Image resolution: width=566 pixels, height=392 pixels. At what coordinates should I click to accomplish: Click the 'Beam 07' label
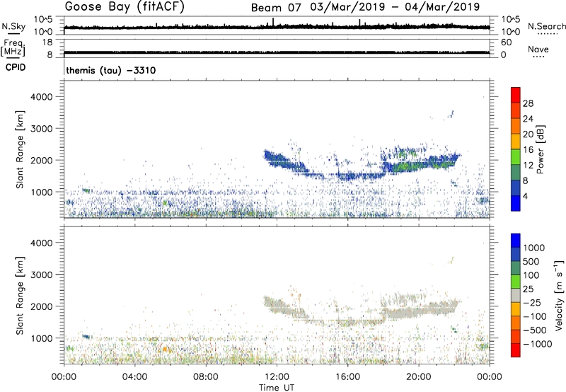point(276,8)
